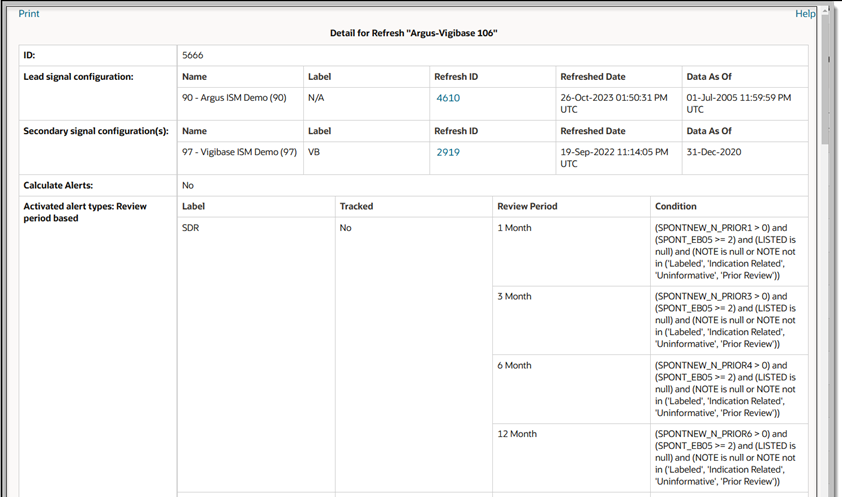Click refreshed date '26-Oct-2023 01:50:31 PM UTC'

point(614,103)
